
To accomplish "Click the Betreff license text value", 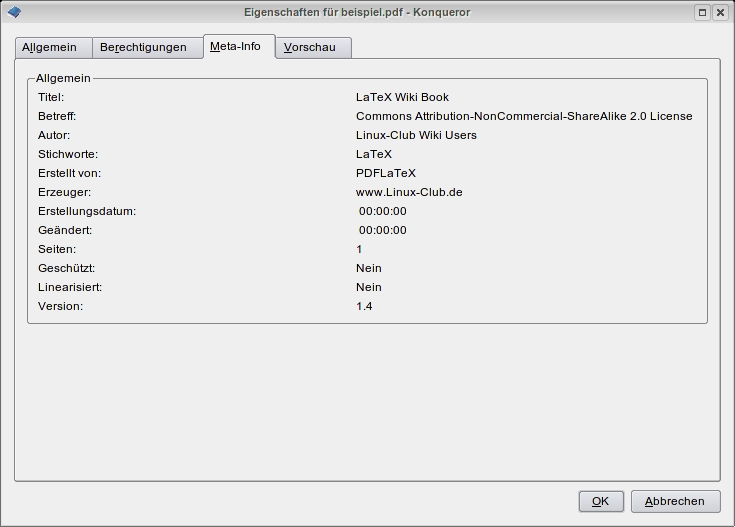I will [524, 116].
